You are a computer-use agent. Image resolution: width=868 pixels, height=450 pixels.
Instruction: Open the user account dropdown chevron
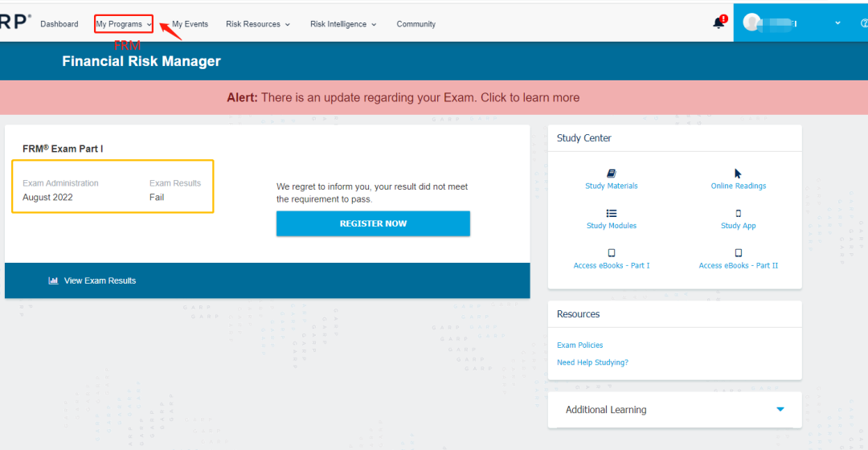[837, 23]
